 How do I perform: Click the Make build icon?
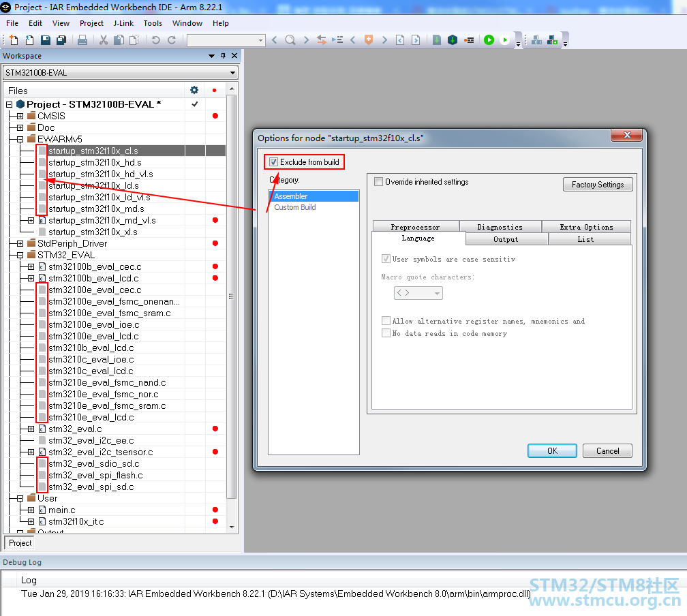click(453, 40)
